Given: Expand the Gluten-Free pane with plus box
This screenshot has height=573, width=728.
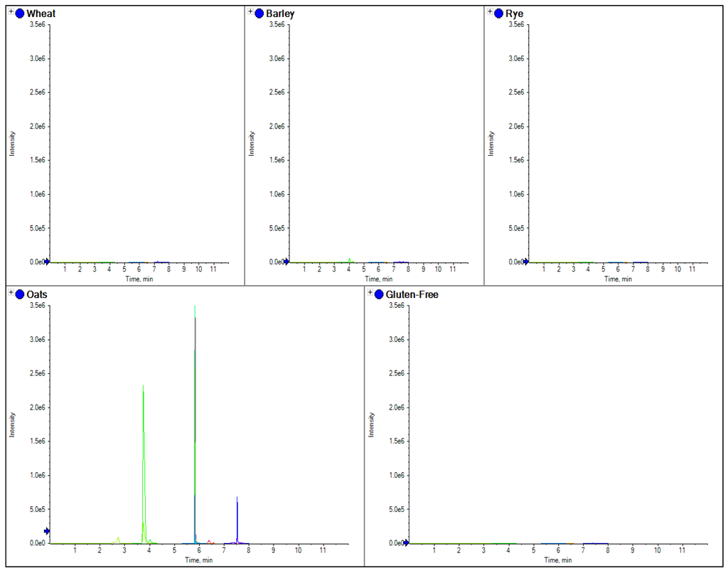Looking at the screenshot, I should (x=370, y=294).
